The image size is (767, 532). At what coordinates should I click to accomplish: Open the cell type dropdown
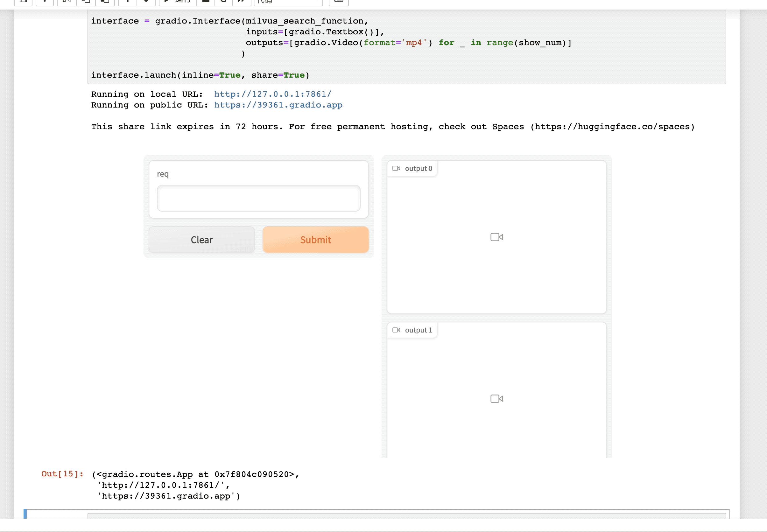288,2
